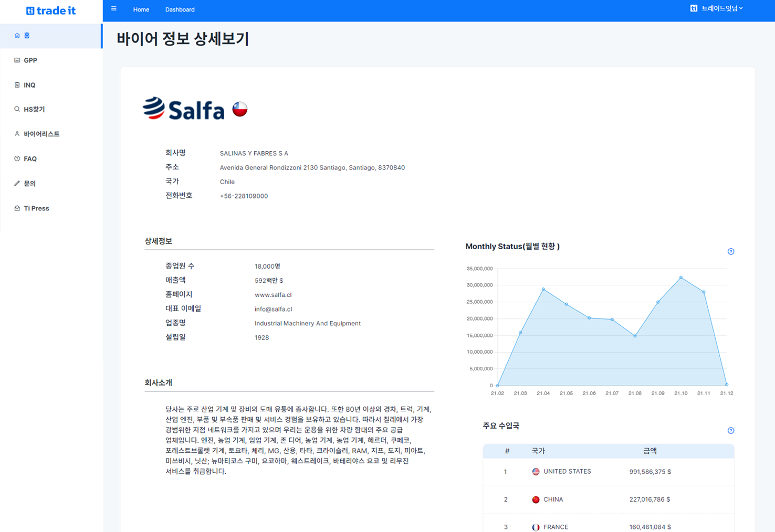Click the www.salfa.cl homepage link

click(x=273, y=295)
